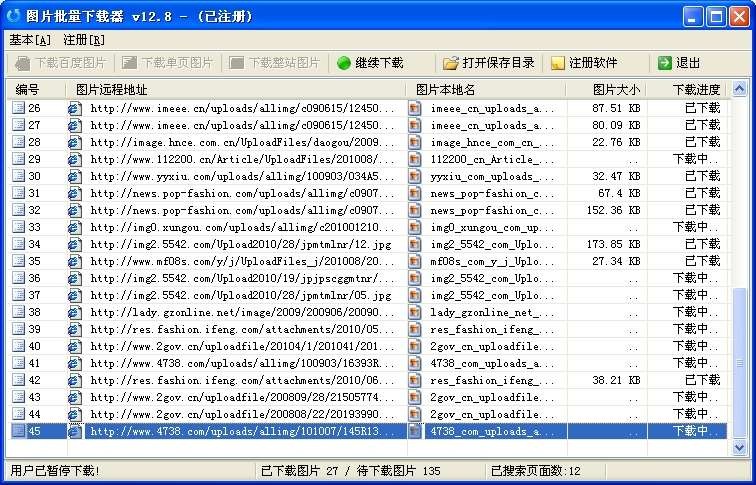Sort by the 下载进度 column header
Viewport: 756px width, 485px height.
[x=687, y=90]
